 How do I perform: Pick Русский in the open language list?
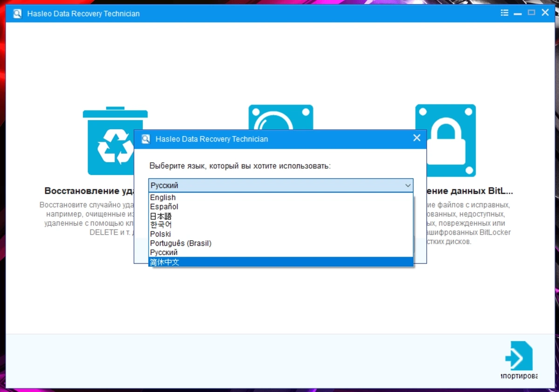point(281,252)
